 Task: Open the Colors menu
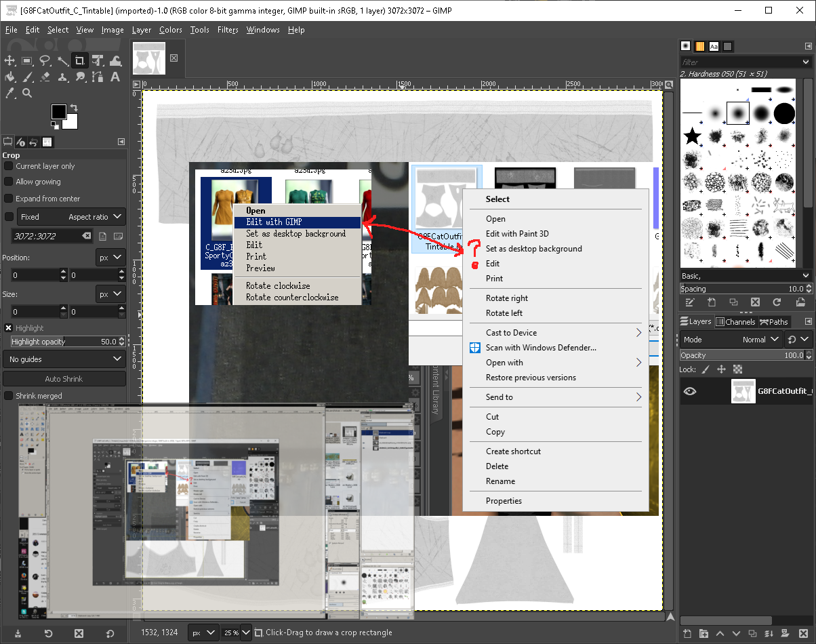click(x=171, y=30)
